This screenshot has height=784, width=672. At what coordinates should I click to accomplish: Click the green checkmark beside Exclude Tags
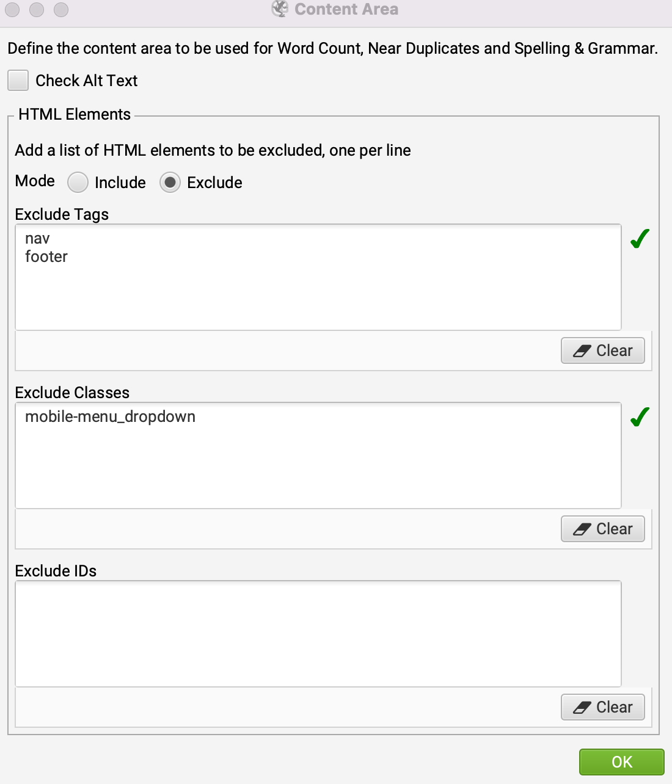pos(639,239)
